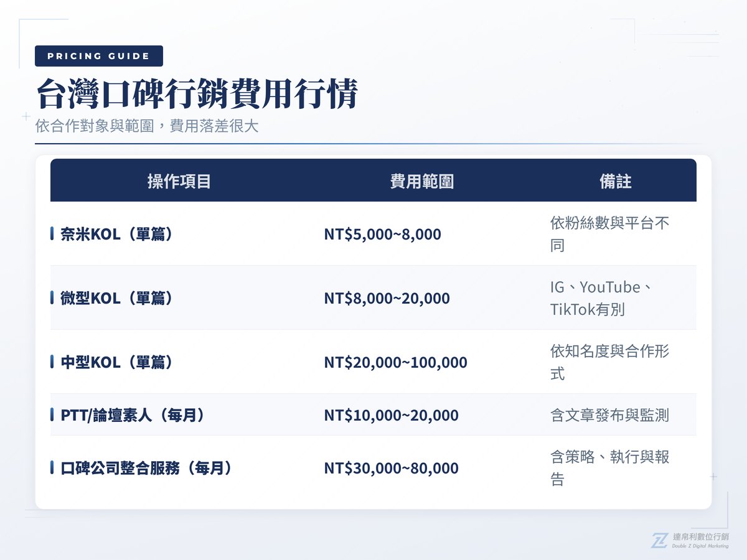Select the blue marker beside 中型KOL（單篇）

pyautogui.click(x=52, y=362)
